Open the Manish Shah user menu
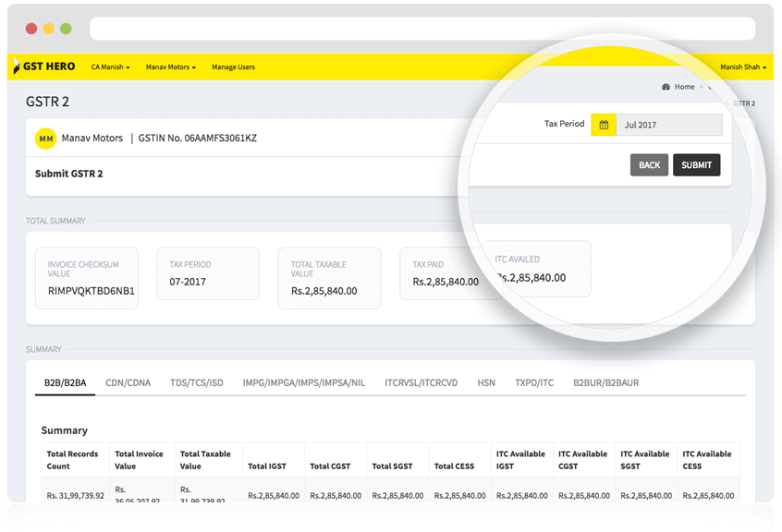 click(743, 66)
